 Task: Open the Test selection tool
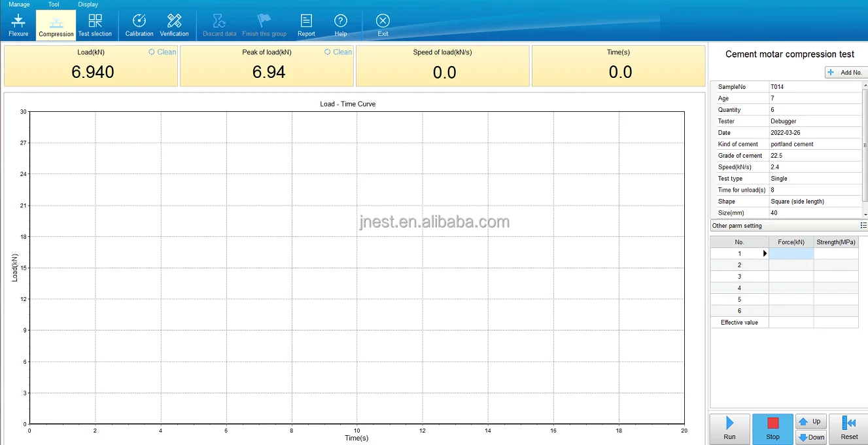click(95, 25)
